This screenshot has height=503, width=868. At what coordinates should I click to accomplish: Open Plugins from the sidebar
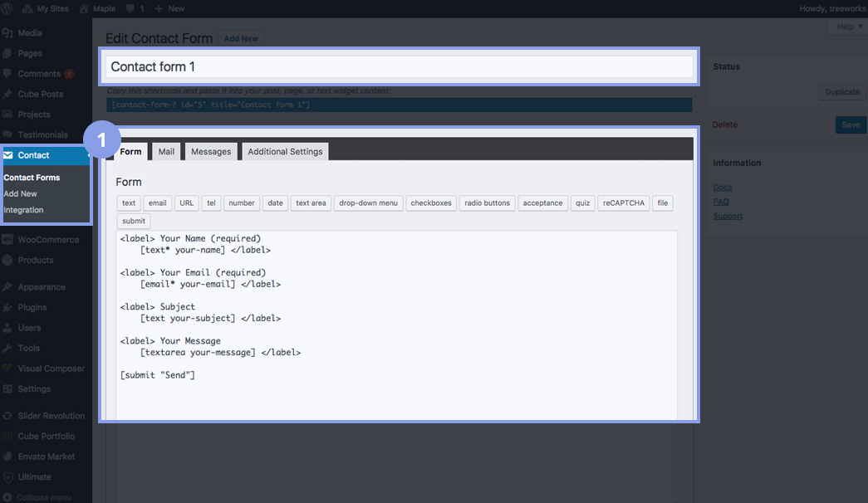pyautogui.click(x=32, y=307)
